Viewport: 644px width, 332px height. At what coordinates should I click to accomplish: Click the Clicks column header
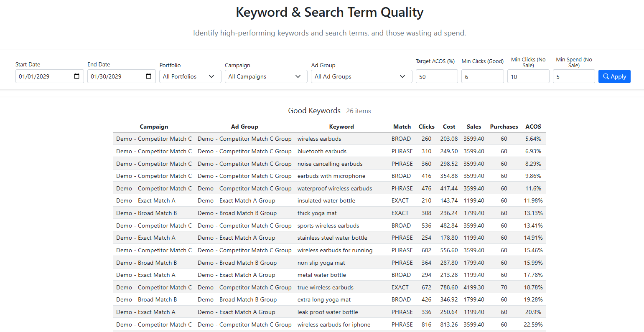point(426,127)
